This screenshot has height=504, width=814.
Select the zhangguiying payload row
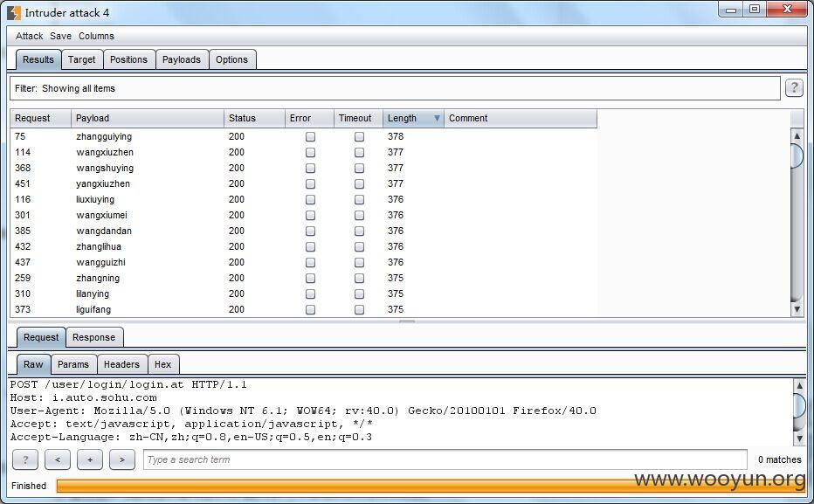point(304,136)
